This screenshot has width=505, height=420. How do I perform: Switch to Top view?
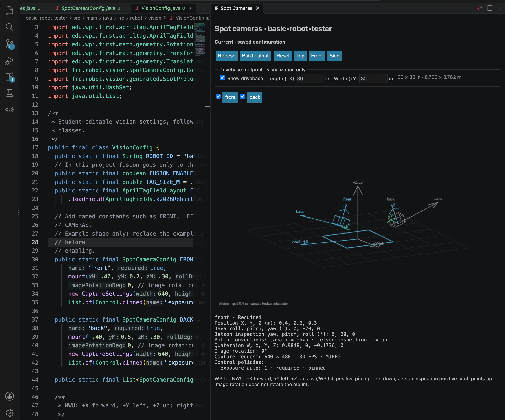tap(300, 56)
